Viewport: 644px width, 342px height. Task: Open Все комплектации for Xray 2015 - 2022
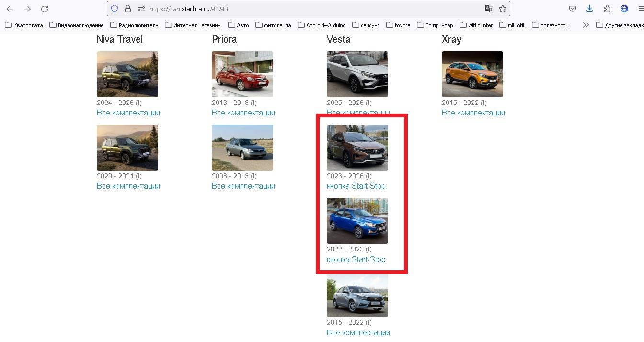coord(473,113)
